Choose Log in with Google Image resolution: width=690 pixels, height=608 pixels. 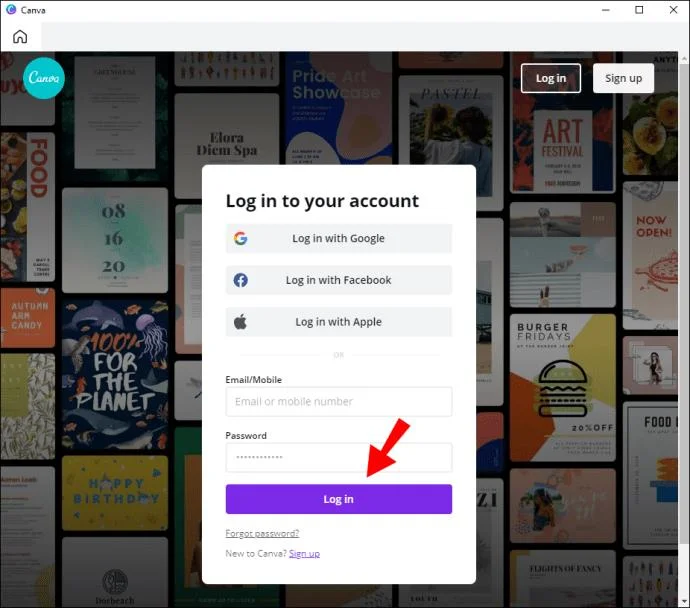click(x=338, y=238)
